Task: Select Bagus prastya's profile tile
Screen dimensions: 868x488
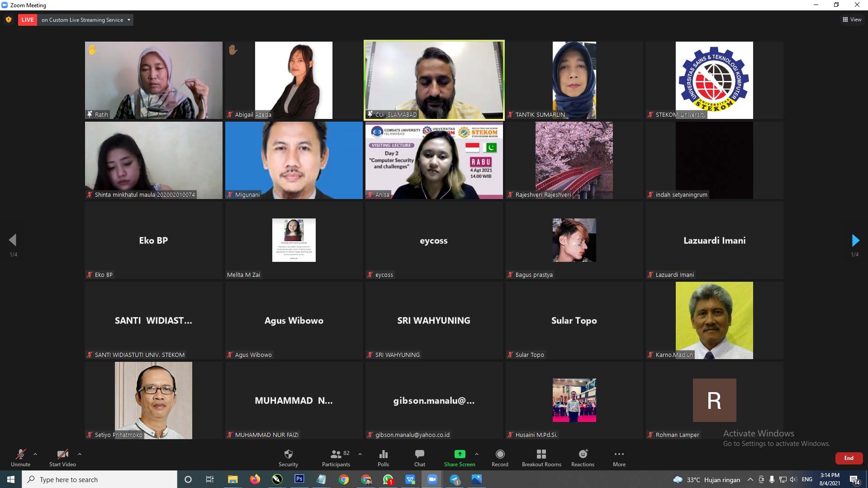Action: pos(574,240)
